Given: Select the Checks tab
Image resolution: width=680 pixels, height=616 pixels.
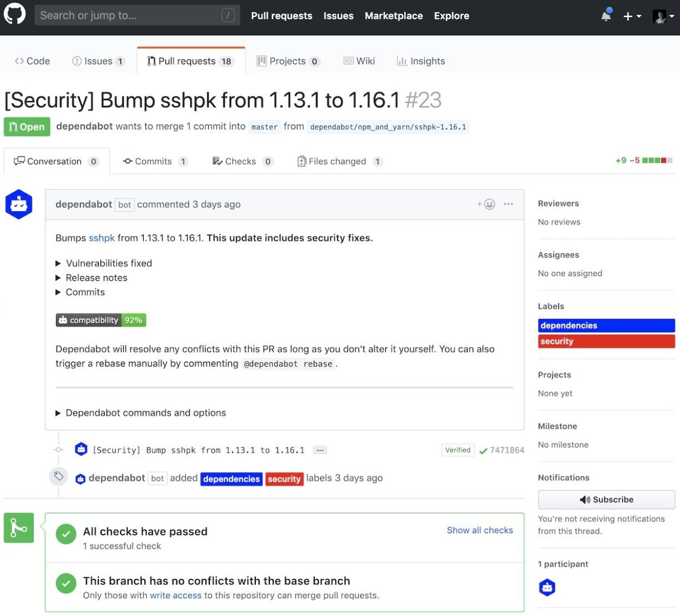Looking at the screenshot, I should (243, 161).
